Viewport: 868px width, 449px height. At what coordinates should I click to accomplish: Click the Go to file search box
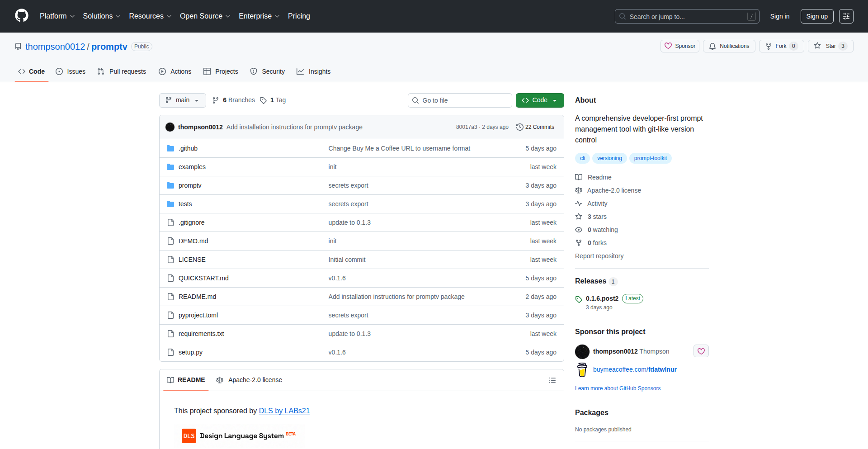[x=459, y=100]
